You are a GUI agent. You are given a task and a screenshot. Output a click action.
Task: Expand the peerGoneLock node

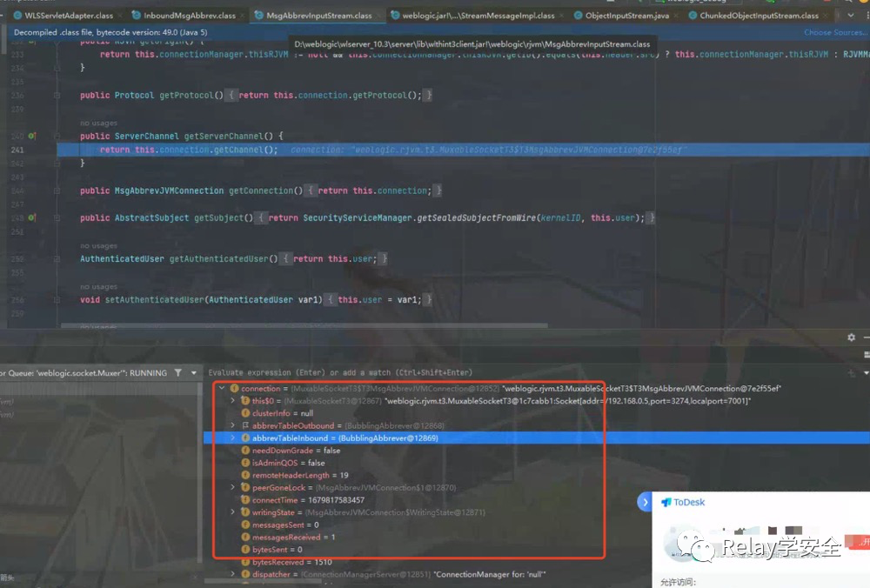[233, 488]
